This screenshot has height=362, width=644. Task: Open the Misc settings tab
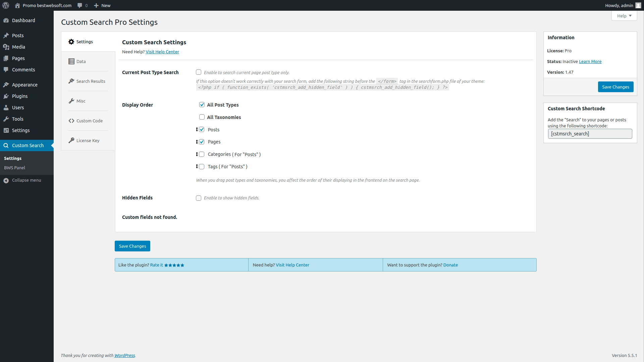click(x=81, y=101)
